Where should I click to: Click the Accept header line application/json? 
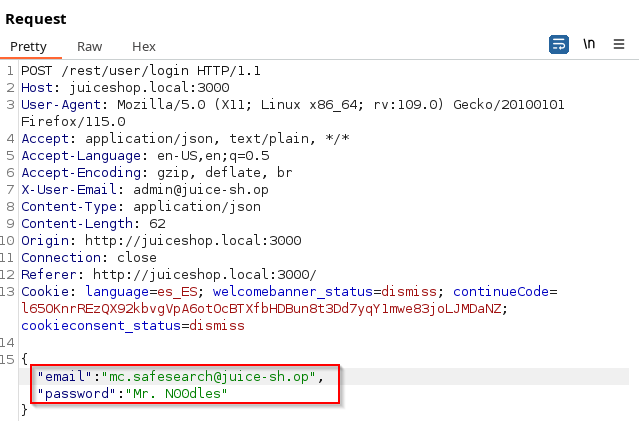(x=185, y=139)
